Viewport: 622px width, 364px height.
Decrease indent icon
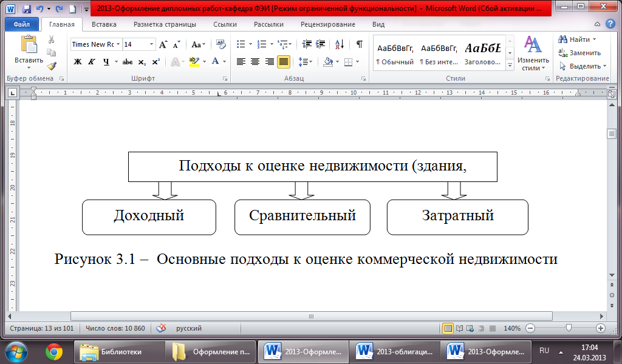coord(307,44)
